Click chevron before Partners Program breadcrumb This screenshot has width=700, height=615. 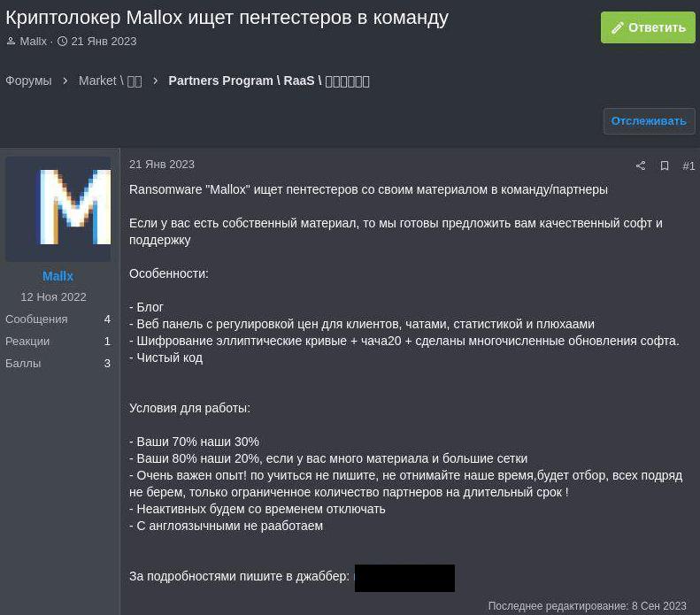(x=156, y=81)
